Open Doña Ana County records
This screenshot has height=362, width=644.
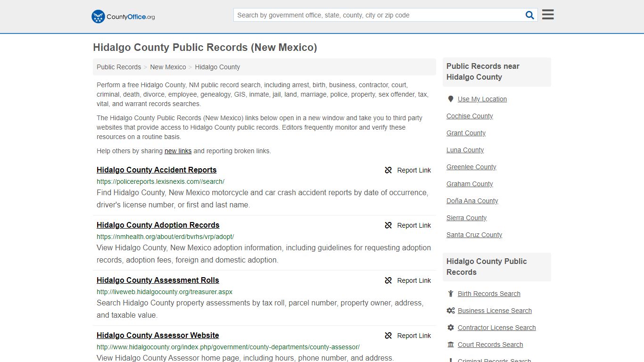[x=472, y=201]
